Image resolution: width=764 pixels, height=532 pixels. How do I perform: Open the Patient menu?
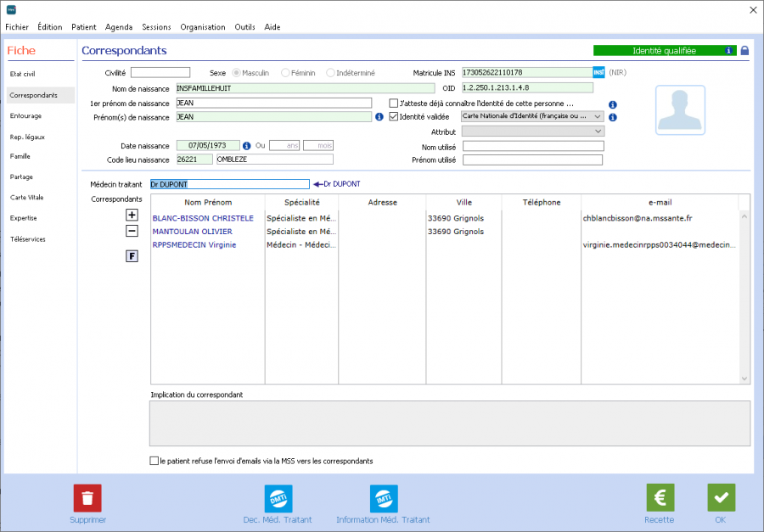pyautogui.click(x=84, y=27)
